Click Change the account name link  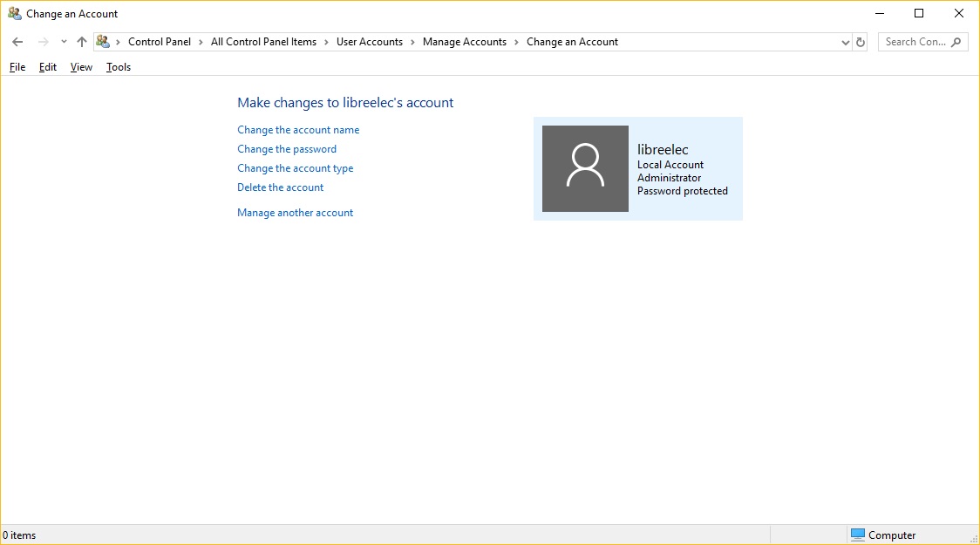coord(298,130)
